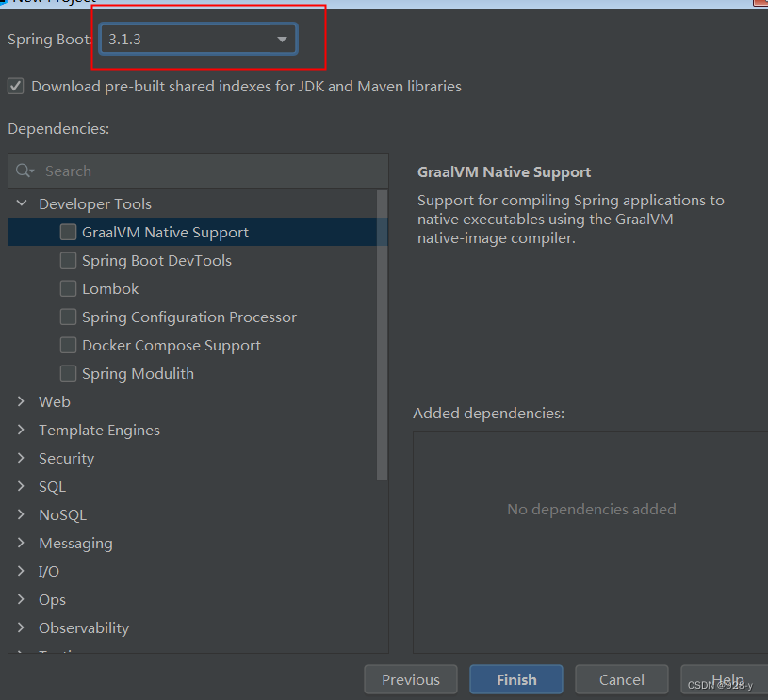Expand the Observability category
This screenshot has height=700, width=768.
pos(21,627)
